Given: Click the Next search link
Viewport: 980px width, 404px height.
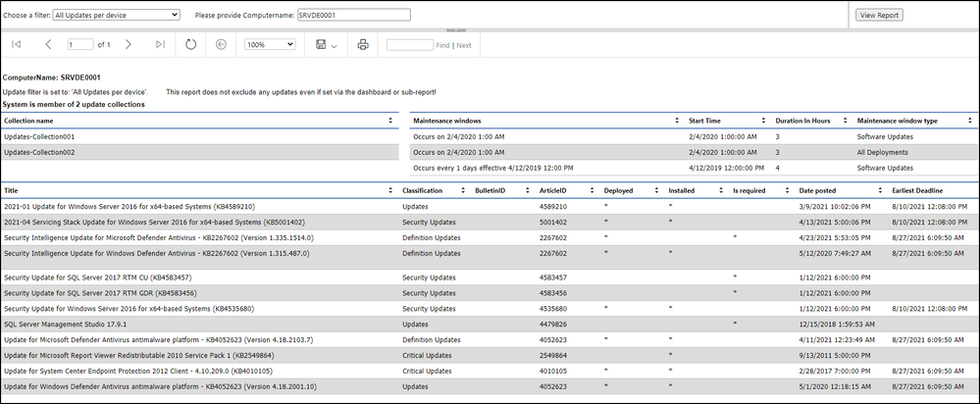Looking at the screenshot, I should pyautogui.click(x=463, y=45).
